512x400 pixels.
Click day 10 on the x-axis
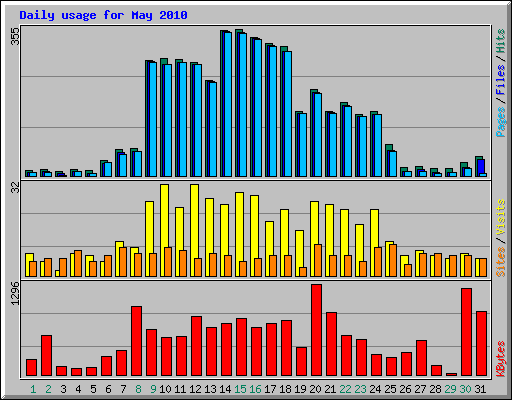(165, 389)
